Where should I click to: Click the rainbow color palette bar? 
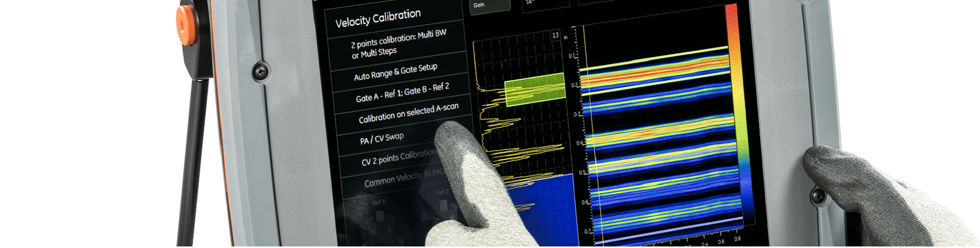(x=738, y=103)
